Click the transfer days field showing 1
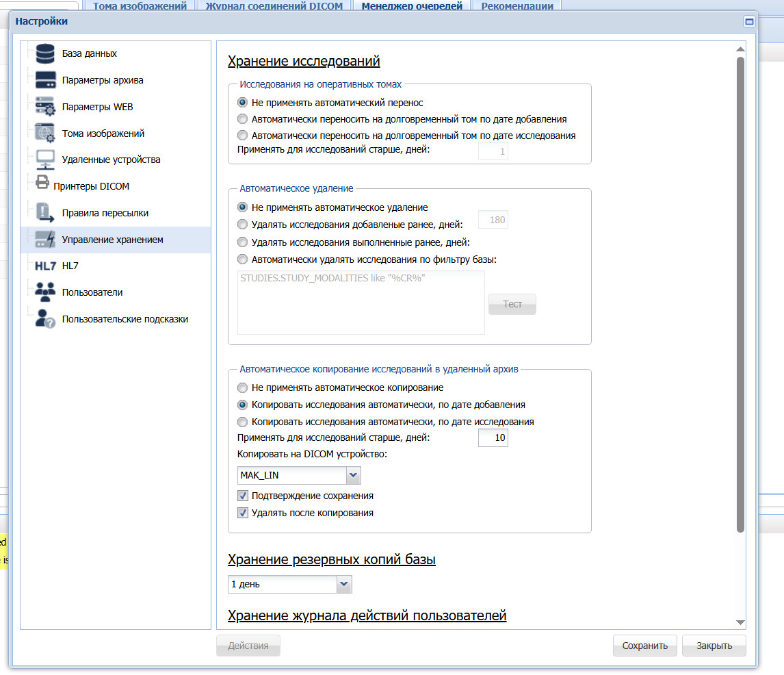 (493, 151)
